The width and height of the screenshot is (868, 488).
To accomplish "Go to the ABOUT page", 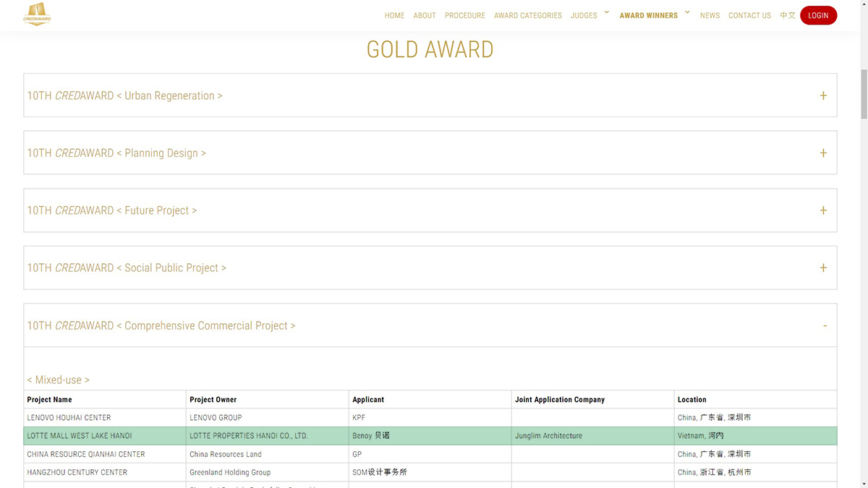I will 425,15.
